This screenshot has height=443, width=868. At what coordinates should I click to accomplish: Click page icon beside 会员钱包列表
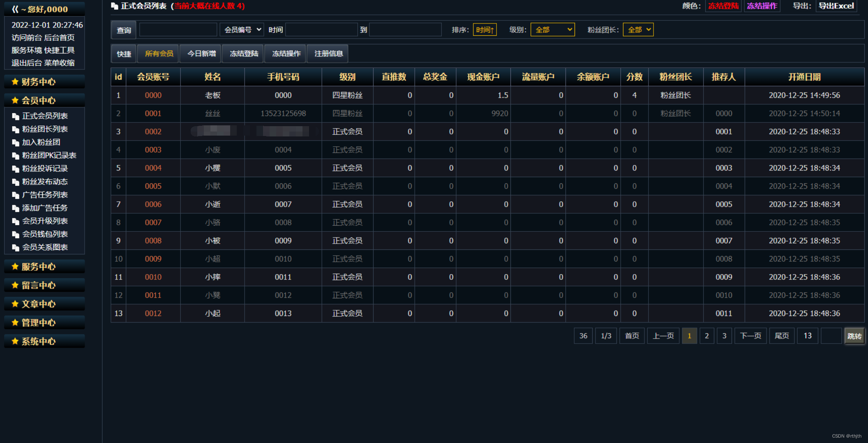click(16, 235)
